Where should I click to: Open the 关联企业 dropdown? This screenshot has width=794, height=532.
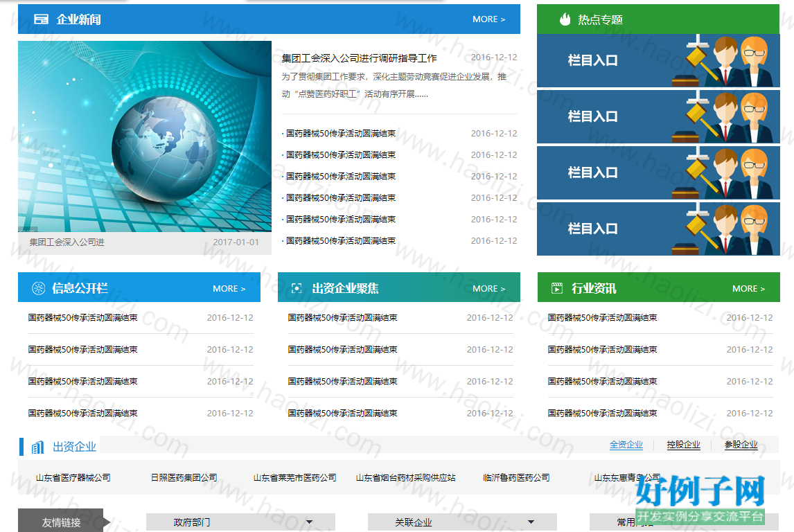pos(462,522)
